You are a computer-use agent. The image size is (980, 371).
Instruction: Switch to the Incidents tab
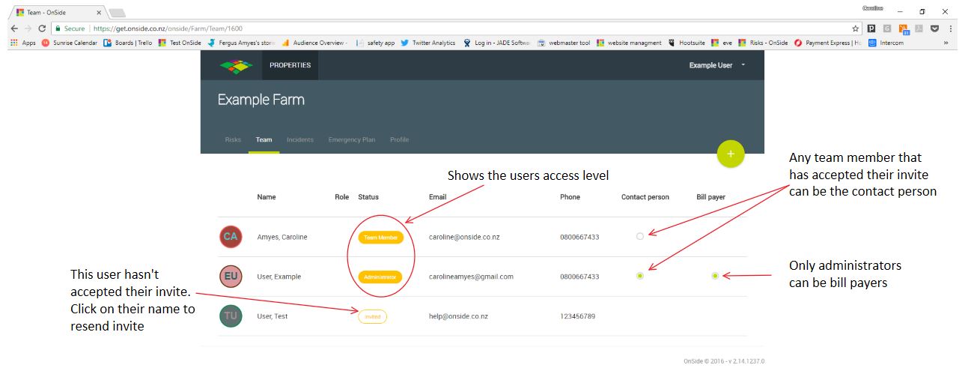299,139
